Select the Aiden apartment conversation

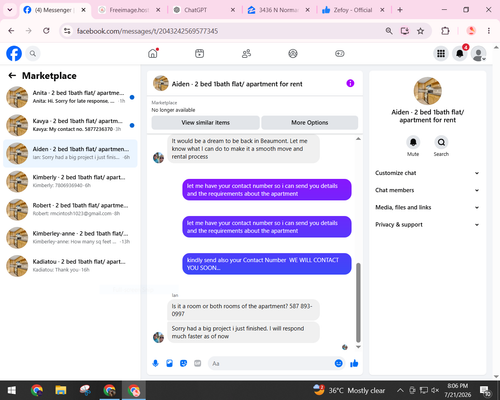(70, 153)
